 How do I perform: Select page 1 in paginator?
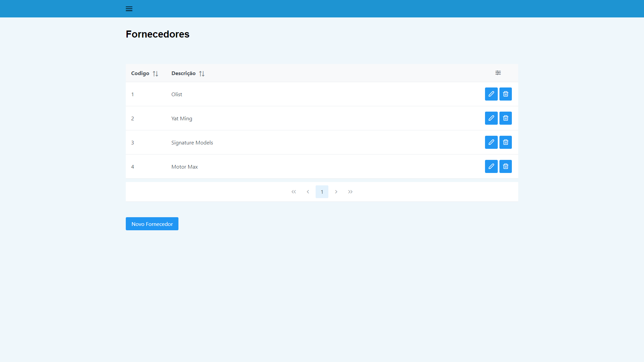(322, 192)
